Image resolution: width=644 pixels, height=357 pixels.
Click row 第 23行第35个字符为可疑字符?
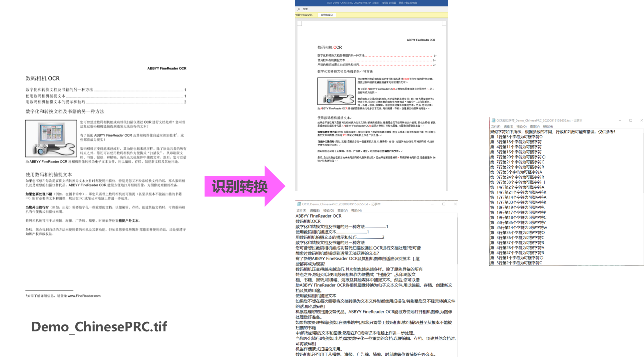(x=518, y=223)
